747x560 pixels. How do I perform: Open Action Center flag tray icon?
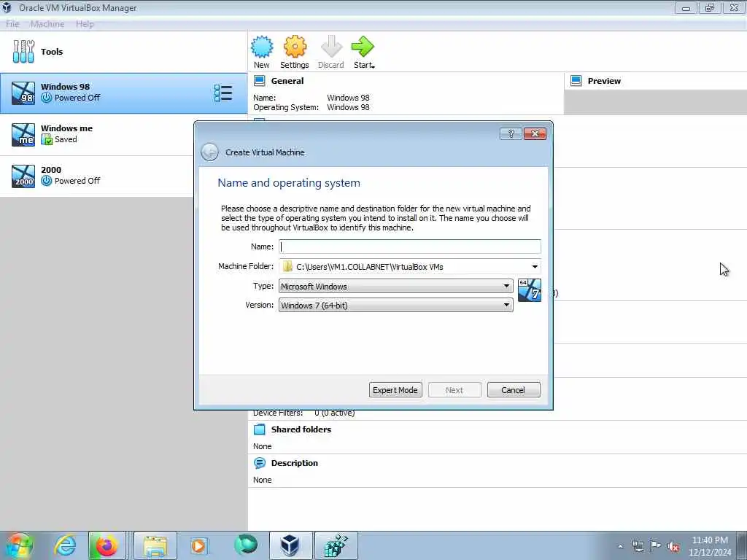pyautogui.click(x=656, y=546)
